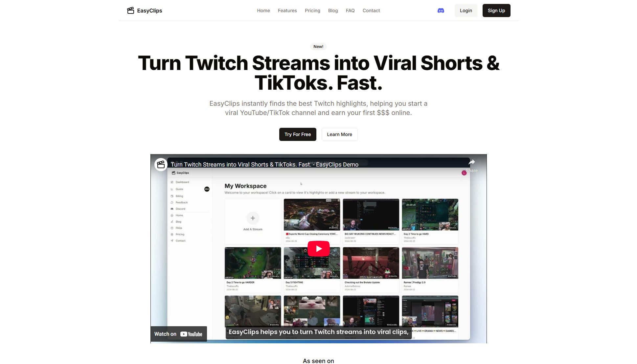Click the Add A Stream plus icon

click(253, 218)
